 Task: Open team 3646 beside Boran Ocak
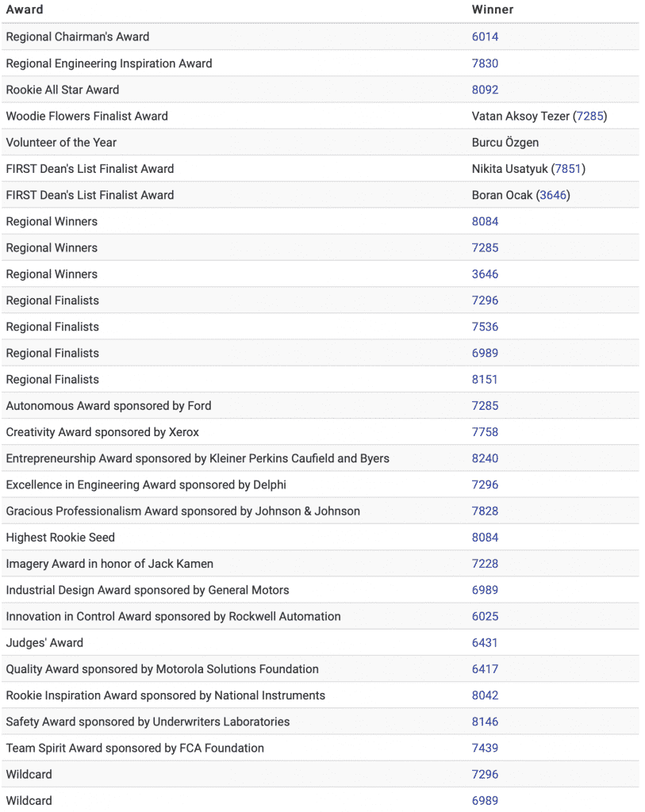coord(553,195)
